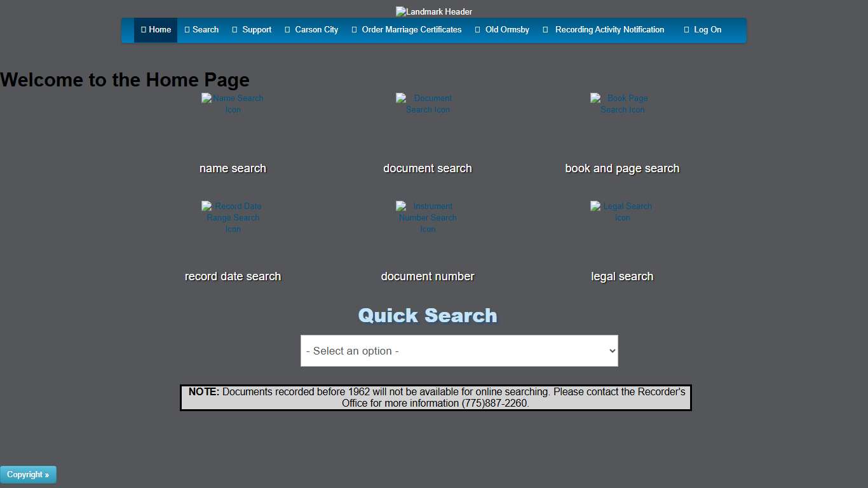This screenshot has width=868, height=488.
Task: Click the Record Date Range Search icon
Action: 233,217
